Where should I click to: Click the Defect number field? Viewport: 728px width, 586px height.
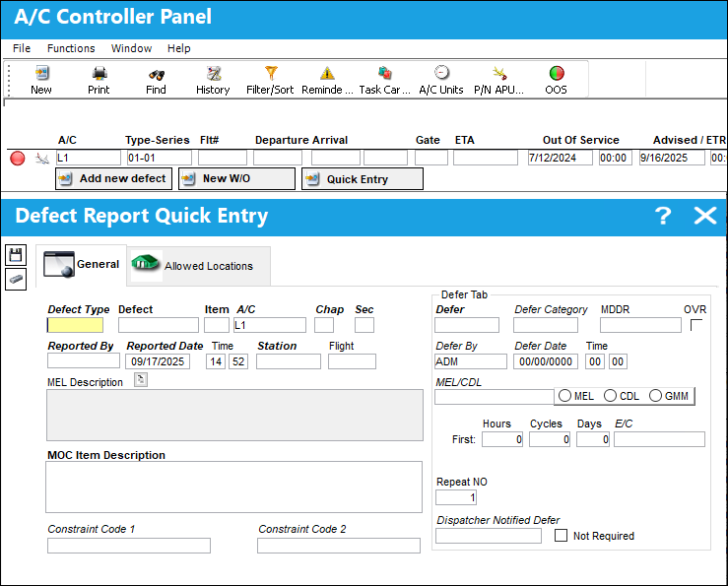(159, 325)
